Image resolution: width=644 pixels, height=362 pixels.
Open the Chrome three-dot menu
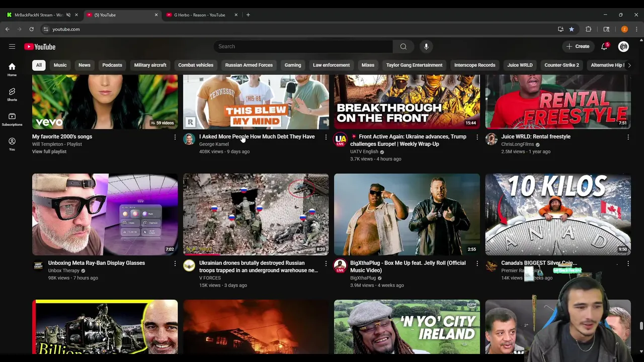coord(636,29)
